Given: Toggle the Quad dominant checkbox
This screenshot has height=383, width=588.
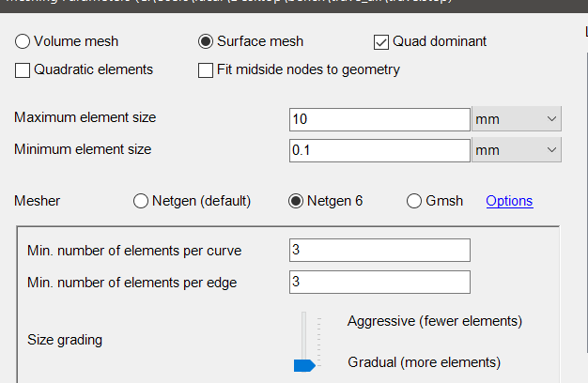Looking at the screenshot, I should (381, 42).
